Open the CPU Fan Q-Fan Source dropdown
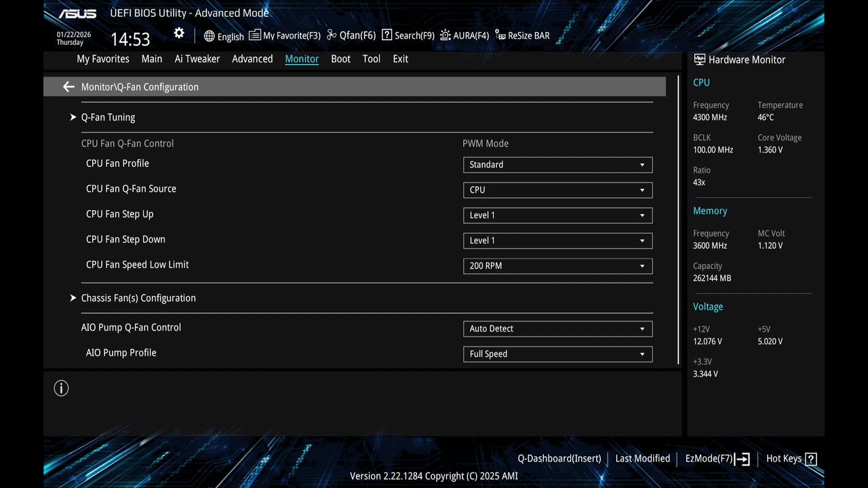 click(x=557, y=190)
